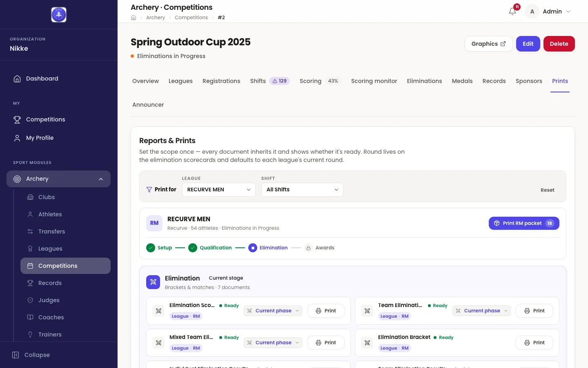Click the Shifts warning badge 129
The image size is (588, 368).
[280, 81]
